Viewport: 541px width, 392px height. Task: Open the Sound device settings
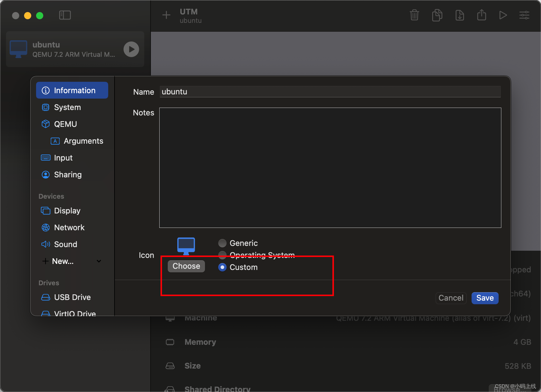tap(72, 244)
